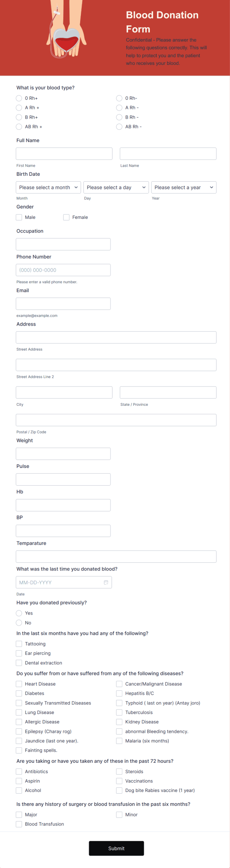Image resolution: width=230 pixels, height=868 pixels.
Task: Expand the day selection dropdown
Action: (116, 187)
